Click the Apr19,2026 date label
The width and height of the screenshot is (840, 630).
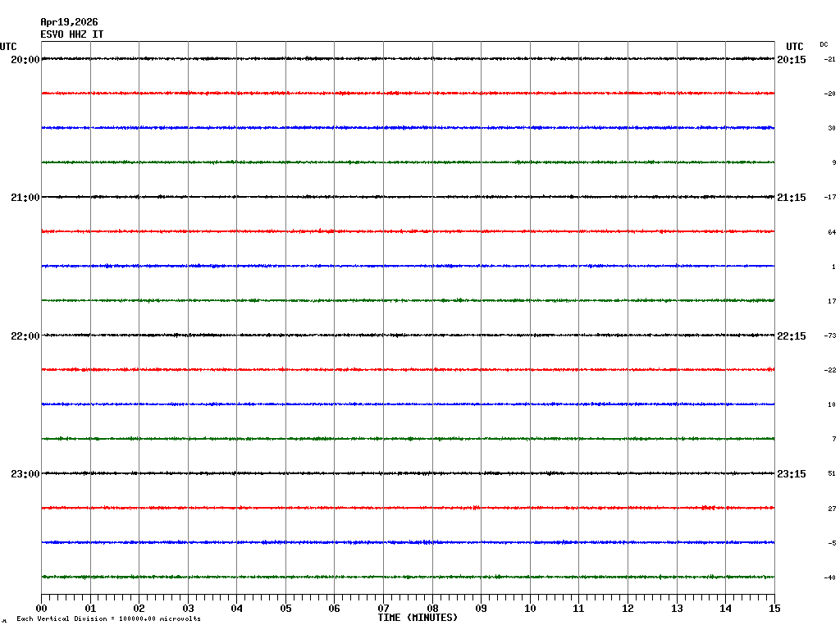pos(69,22)
